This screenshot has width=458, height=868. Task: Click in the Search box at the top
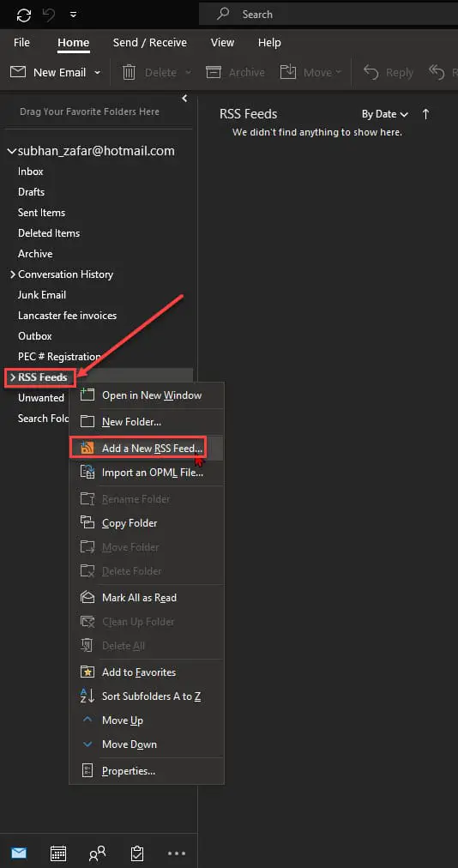click(328, 15)
